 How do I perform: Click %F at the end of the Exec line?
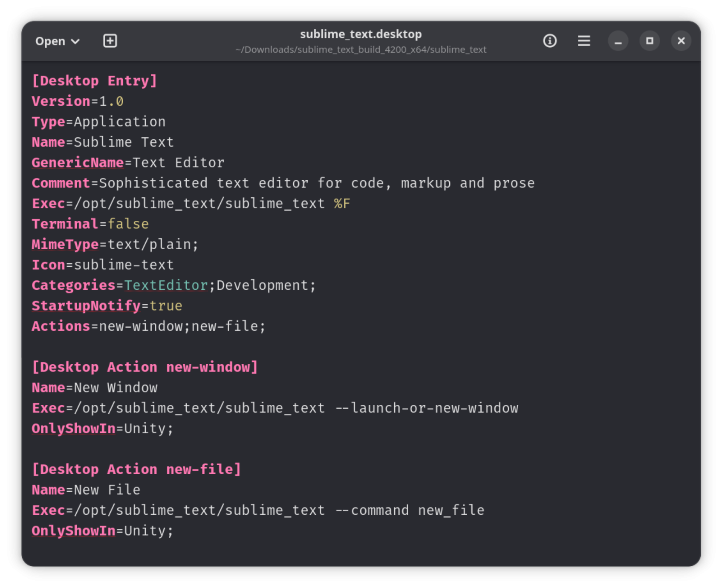(x=342, y=203)
